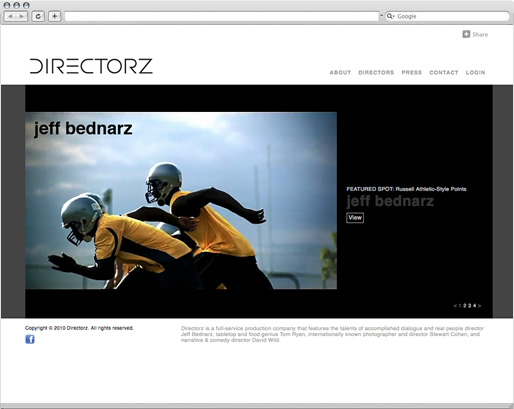Click the Copyright 2010 Directorz text

click(79, 328)
